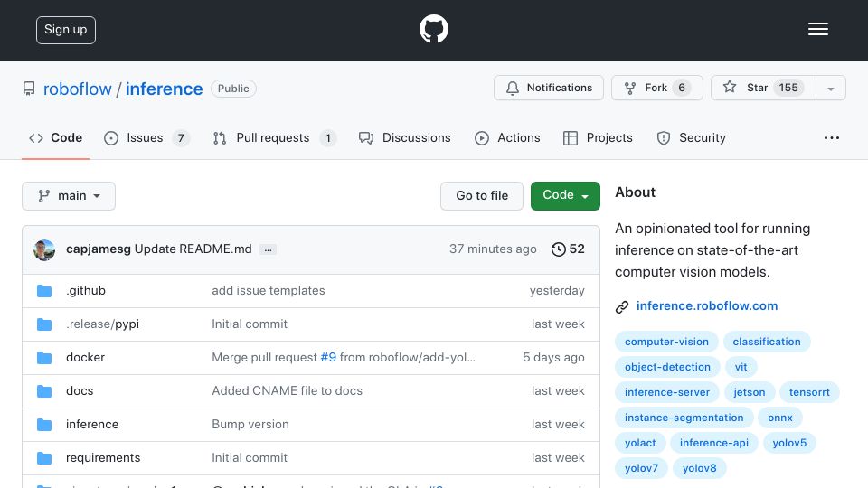This screenshot has width=868, height=488.
Task: Select the yolact topic tag
Action: coord(640,443)
